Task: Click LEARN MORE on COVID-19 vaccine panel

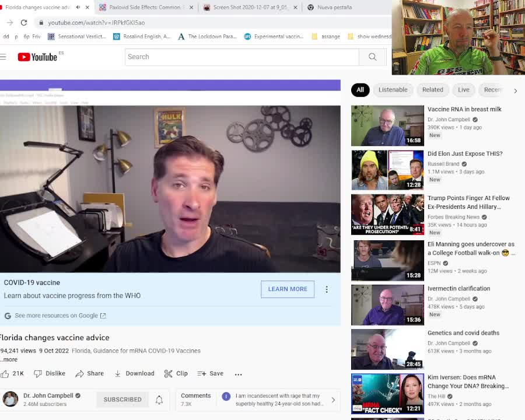Action: tap(288, 289)
